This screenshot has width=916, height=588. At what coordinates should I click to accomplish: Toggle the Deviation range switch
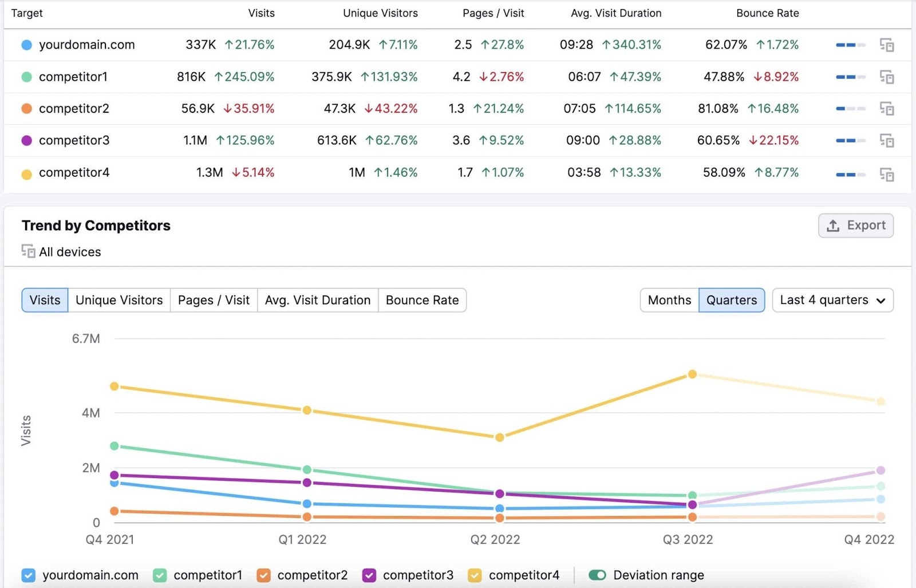(x=598, y=575)
